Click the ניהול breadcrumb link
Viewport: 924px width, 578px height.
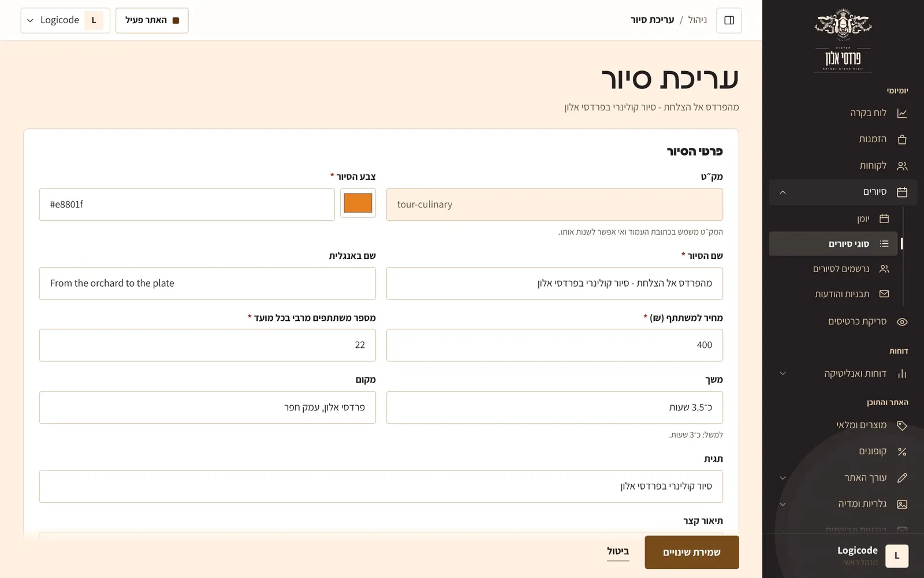coord(698,20)
